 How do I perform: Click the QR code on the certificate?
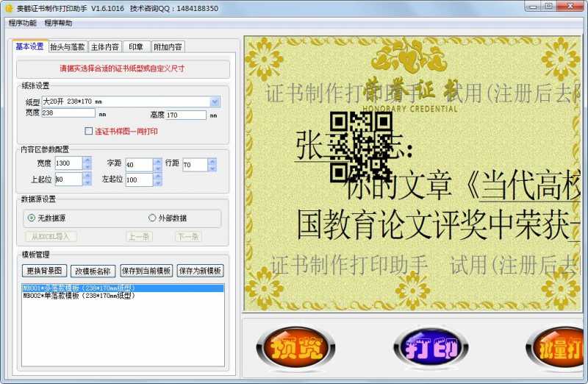click(x=361, y=147)
